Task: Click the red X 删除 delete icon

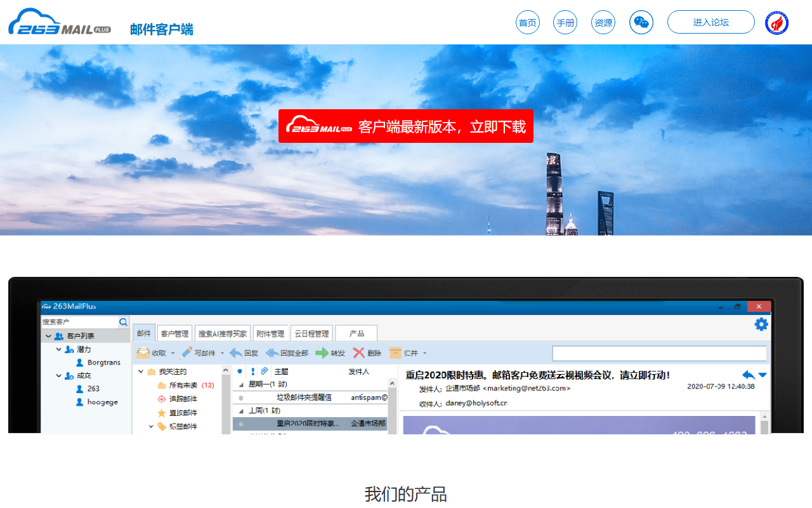Action: coord(359,353)
